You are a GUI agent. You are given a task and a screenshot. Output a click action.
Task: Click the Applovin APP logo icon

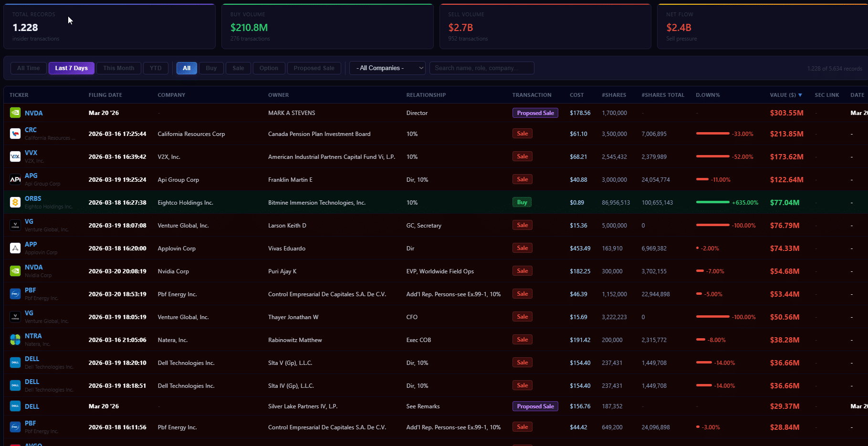tap(15, 248)
